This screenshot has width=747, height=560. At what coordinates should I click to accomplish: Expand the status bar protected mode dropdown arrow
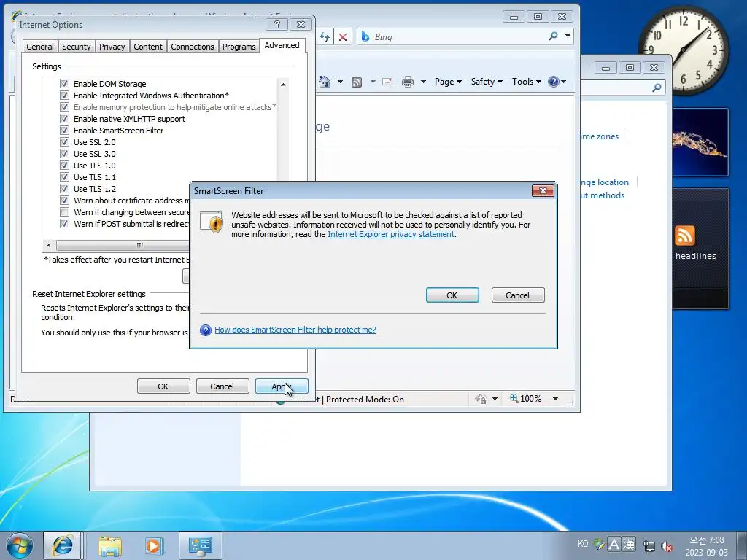tap(495, 399)
